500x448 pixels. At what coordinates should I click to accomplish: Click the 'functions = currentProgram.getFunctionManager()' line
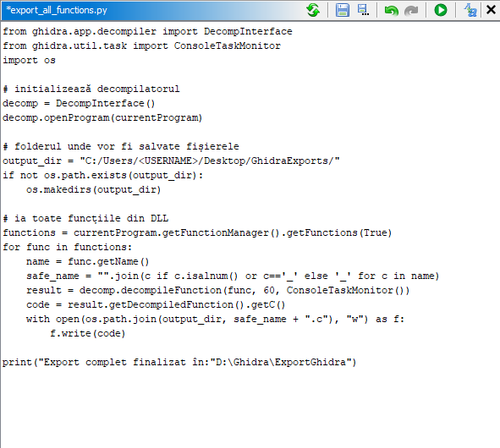[x=197, y=233]
